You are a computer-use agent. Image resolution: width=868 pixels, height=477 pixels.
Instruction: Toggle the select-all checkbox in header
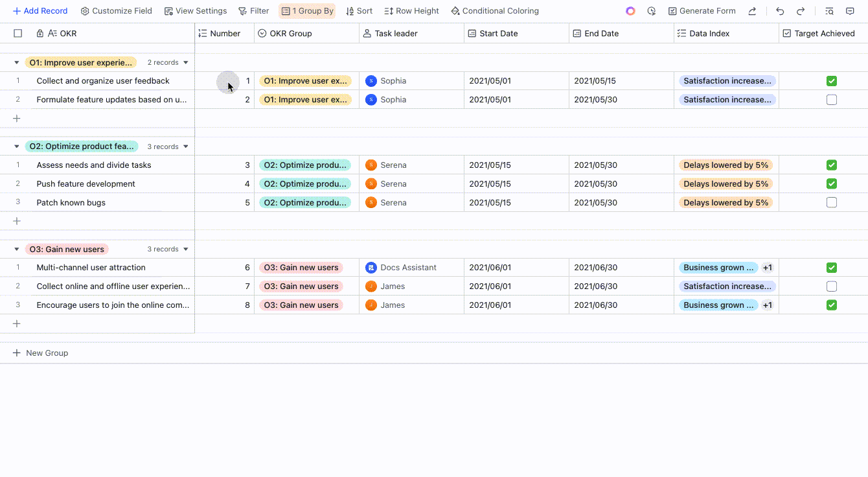pos(18,34)
